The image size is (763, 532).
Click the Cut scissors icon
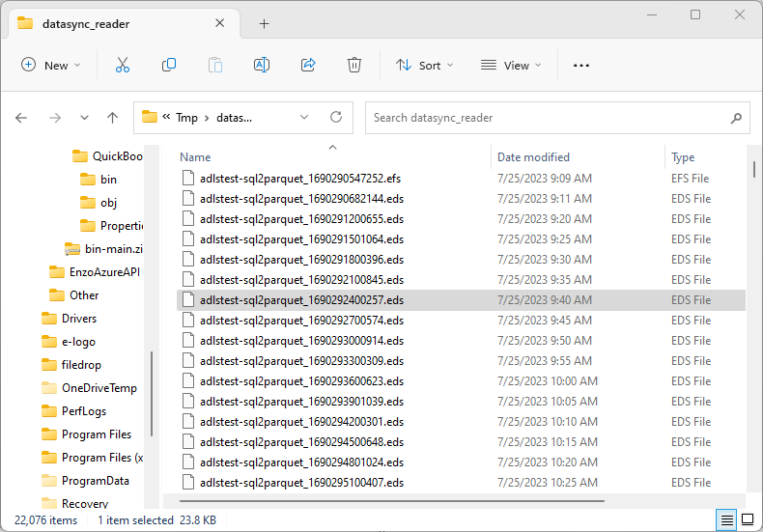click(x=123, y=65)
